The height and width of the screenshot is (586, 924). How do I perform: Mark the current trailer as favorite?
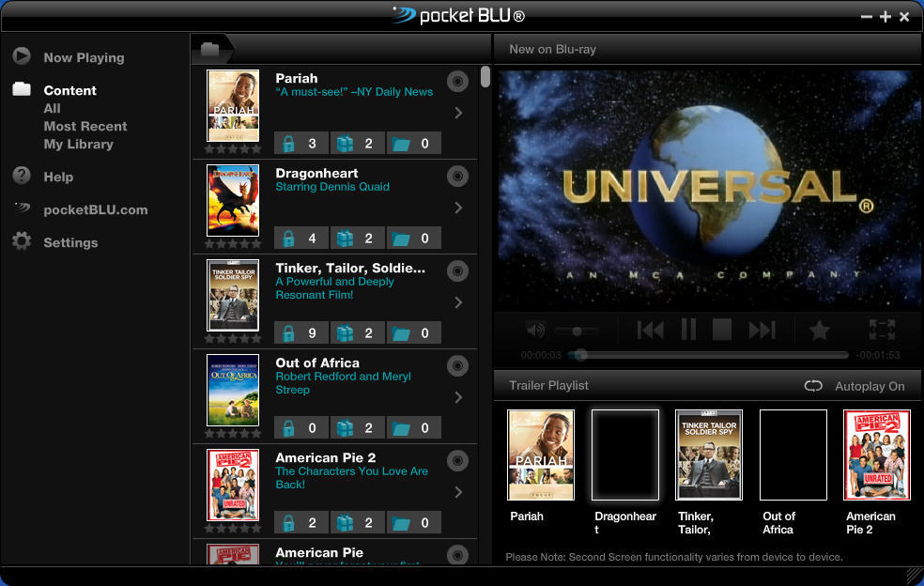tap(819, 330)
